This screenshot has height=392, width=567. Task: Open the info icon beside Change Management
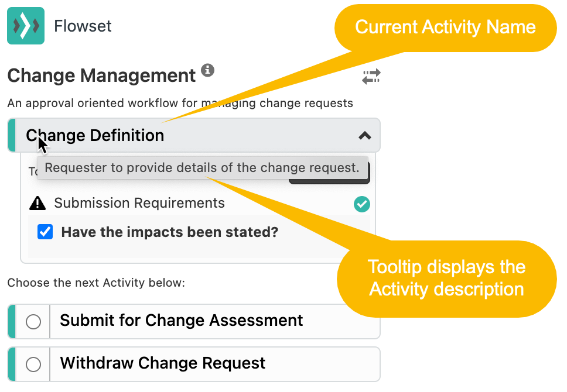(x=207, y=70)
